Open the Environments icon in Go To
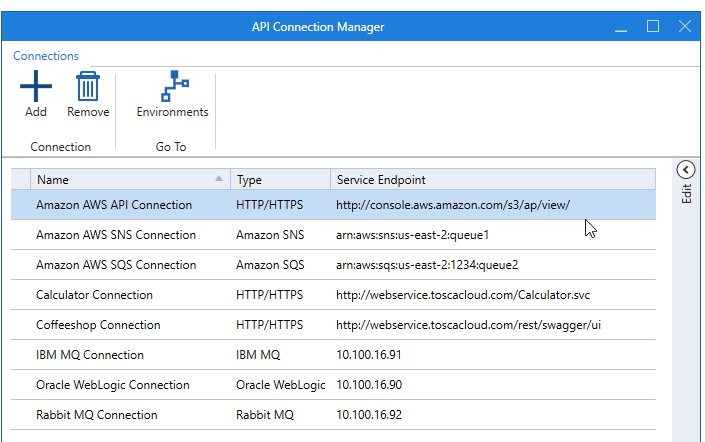Viewport: 705px width, 442px height. tap(175, 85)
